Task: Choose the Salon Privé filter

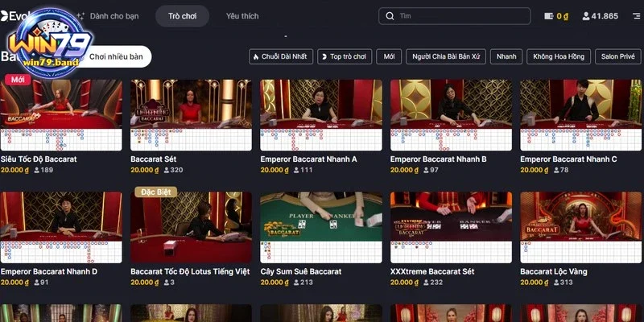Action: pyautogui.click(x=618, y=57)
